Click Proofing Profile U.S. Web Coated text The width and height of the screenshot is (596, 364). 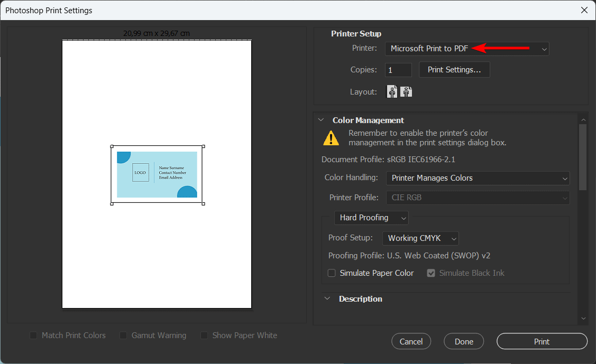409,256
